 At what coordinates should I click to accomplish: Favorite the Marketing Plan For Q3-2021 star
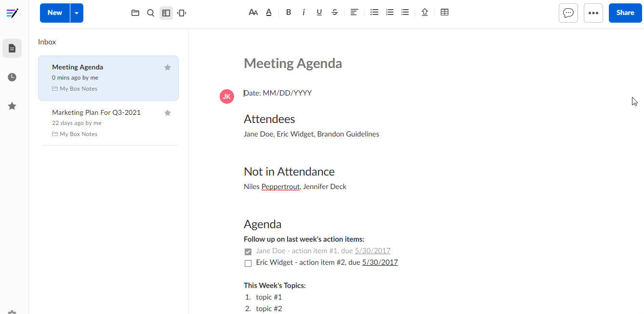[x=168, y=113]
